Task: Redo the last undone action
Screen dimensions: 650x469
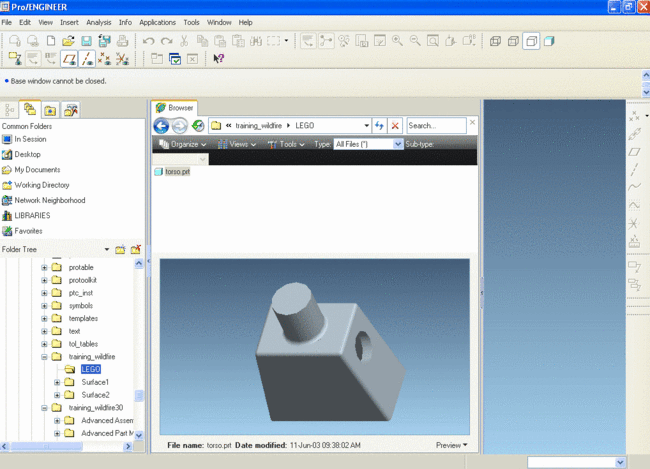Action: point(167,41)
